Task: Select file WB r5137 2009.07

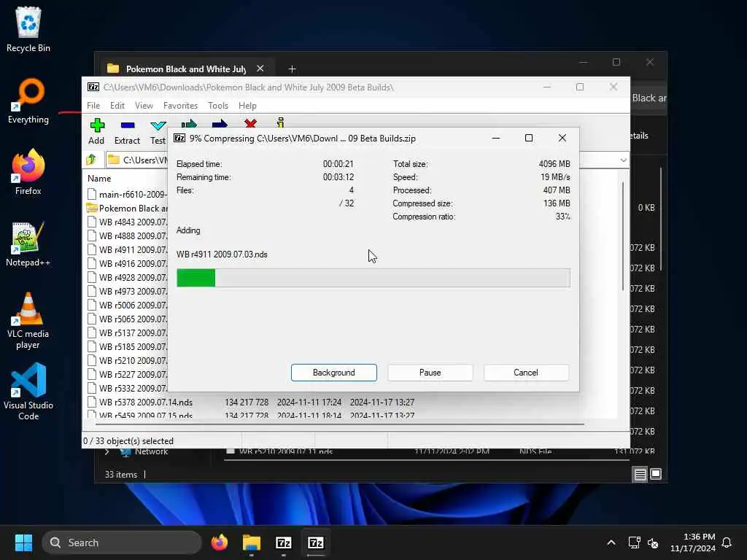Action: tap(127, 332)
